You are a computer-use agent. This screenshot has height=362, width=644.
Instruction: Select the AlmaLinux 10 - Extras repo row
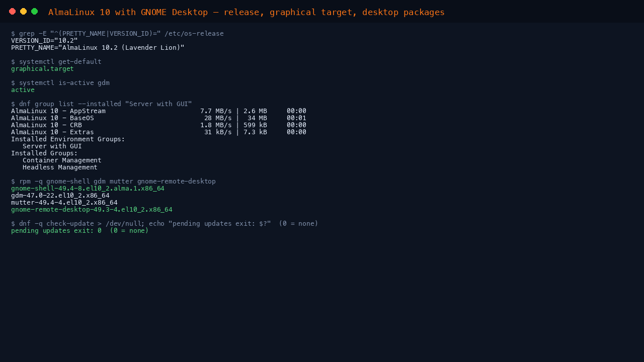(158, 132)
